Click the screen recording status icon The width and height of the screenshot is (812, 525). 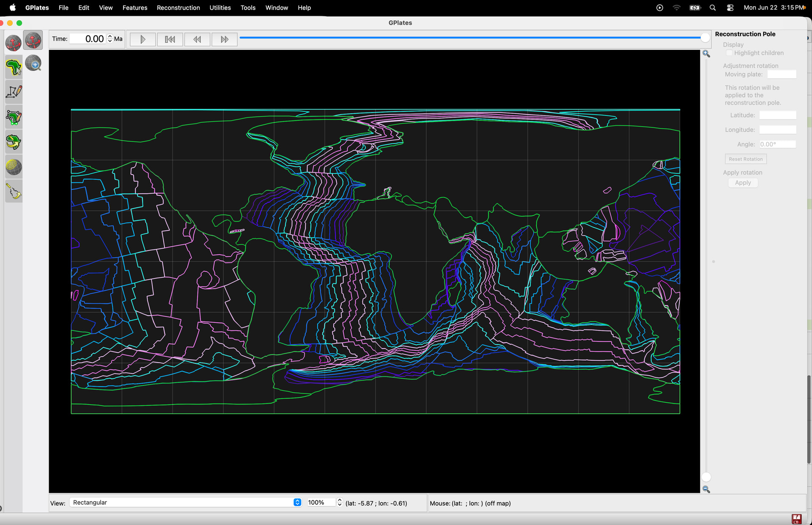click(x=659, y=8)
